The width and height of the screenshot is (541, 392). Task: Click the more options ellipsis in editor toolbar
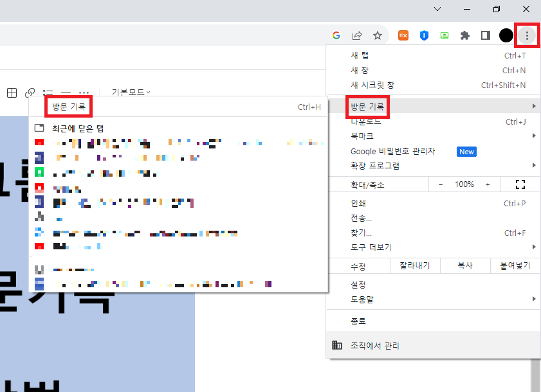point(84,93)
